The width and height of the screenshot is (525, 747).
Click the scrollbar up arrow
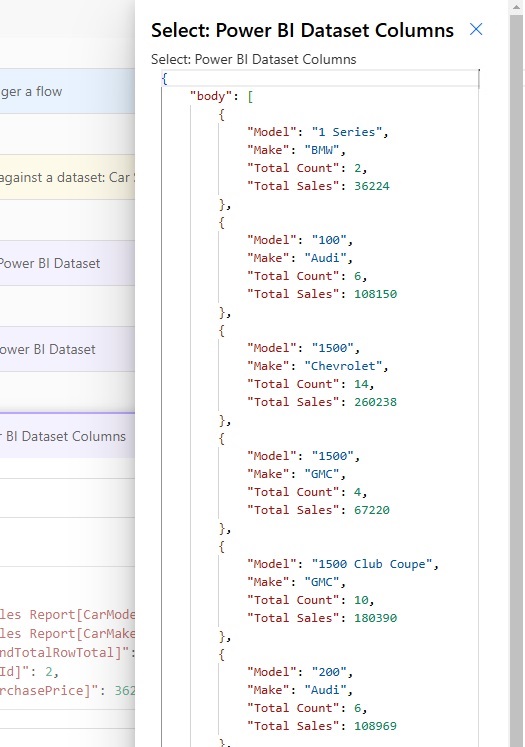coord(516,7)
